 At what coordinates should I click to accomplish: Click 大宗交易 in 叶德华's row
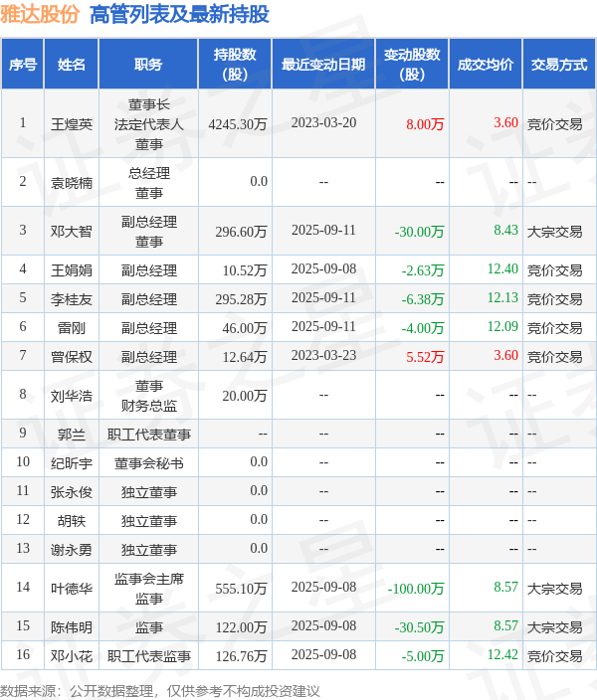coord(554,589)
